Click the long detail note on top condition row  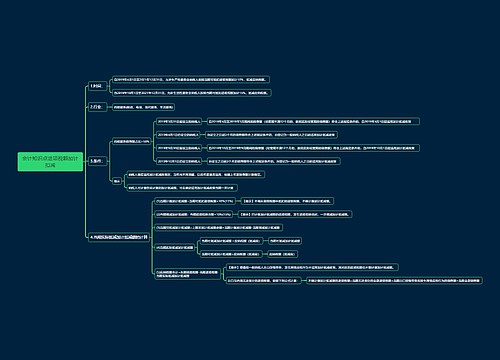point(313,122)
